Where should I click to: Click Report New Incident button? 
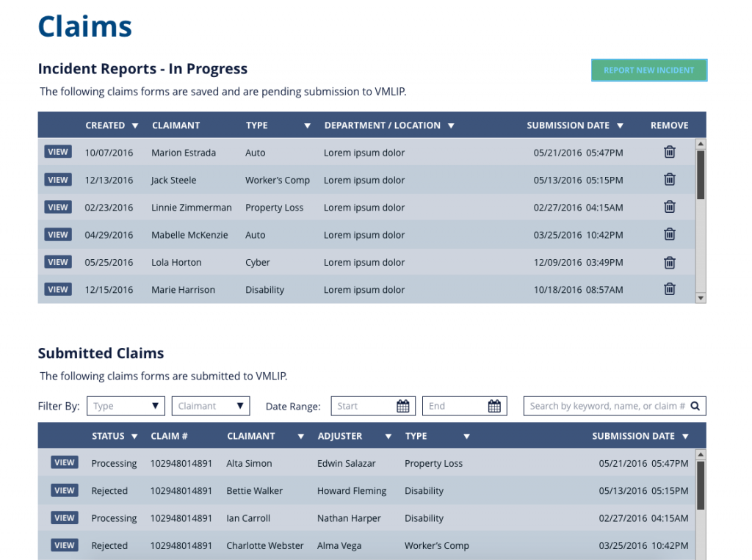pyautogui.click(x=649, y=70)
